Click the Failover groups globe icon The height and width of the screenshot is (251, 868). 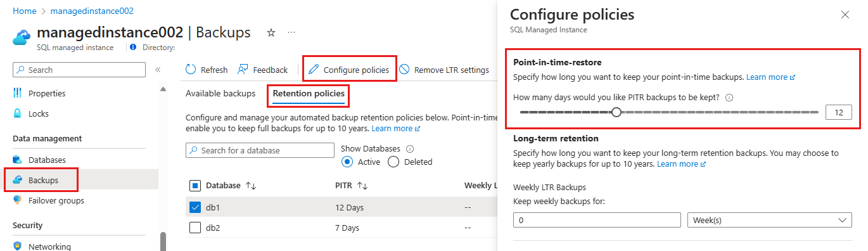18,200
